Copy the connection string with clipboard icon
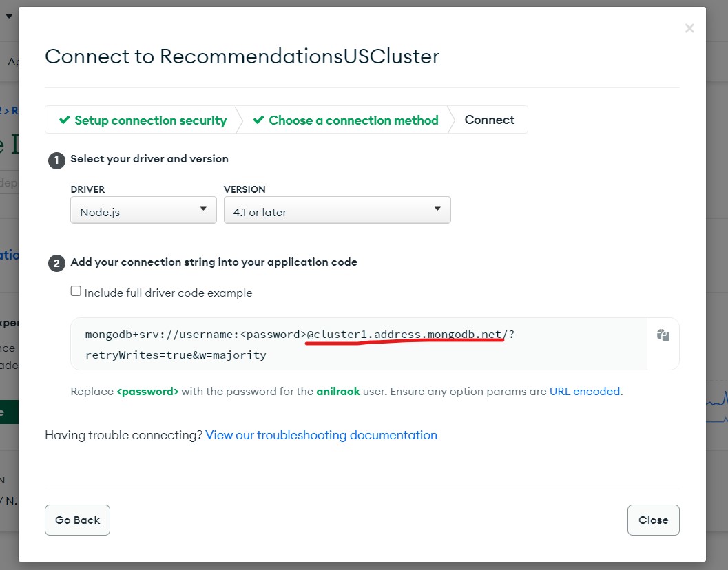This screenshot has width=728, height=570. point(663,335)
